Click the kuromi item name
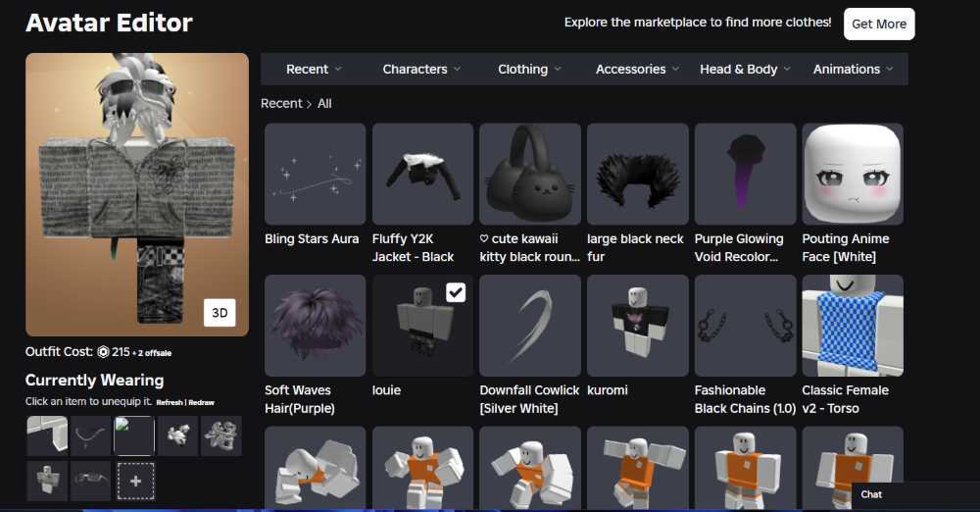Viewport: 980px width, 512px height. pyautogui.click(x=608, y=390)
